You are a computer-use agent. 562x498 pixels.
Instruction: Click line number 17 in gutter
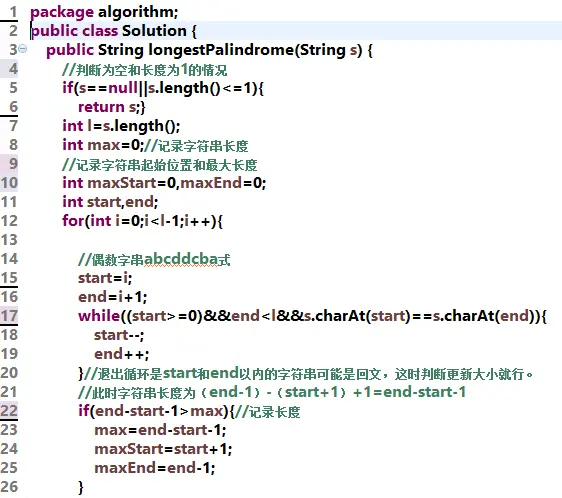(9, 316)
